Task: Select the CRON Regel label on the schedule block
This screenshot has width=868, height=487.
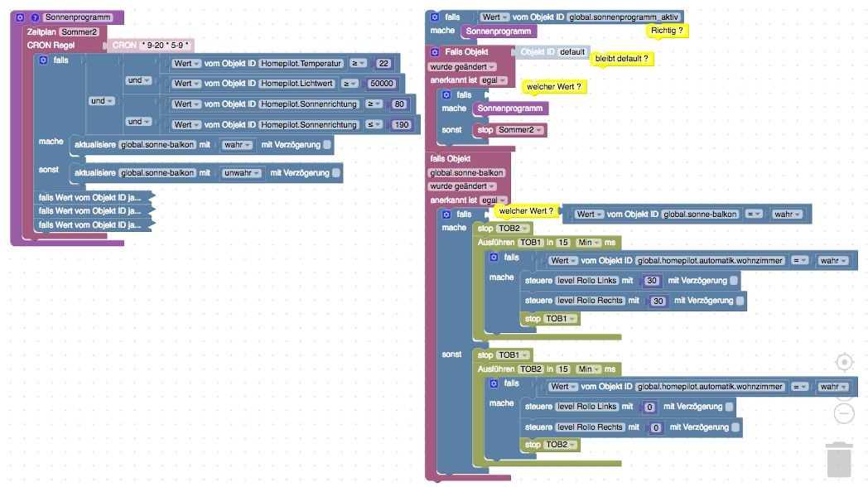Action: coord(51,46)
